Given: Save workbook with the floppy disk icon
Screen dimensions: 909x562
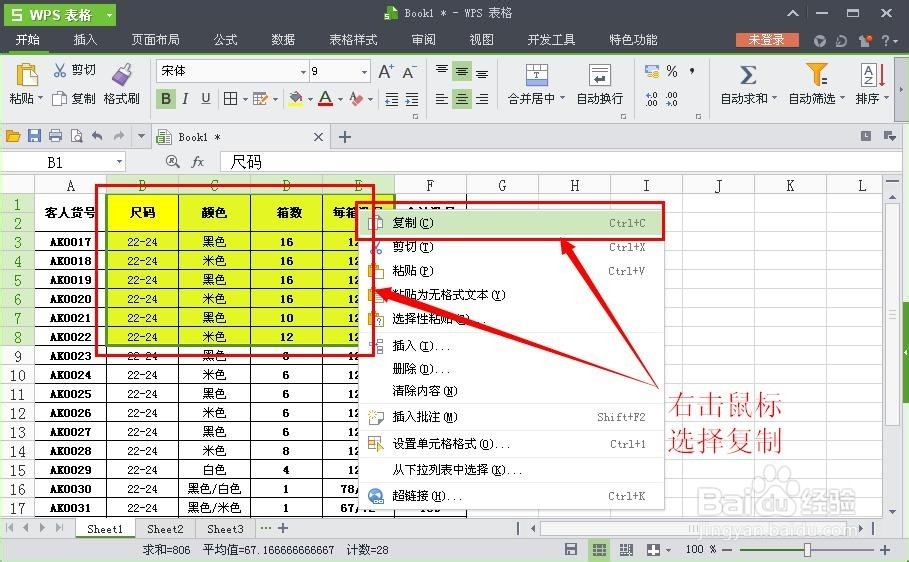Looking at the screenshot, I should click(34, 136).
